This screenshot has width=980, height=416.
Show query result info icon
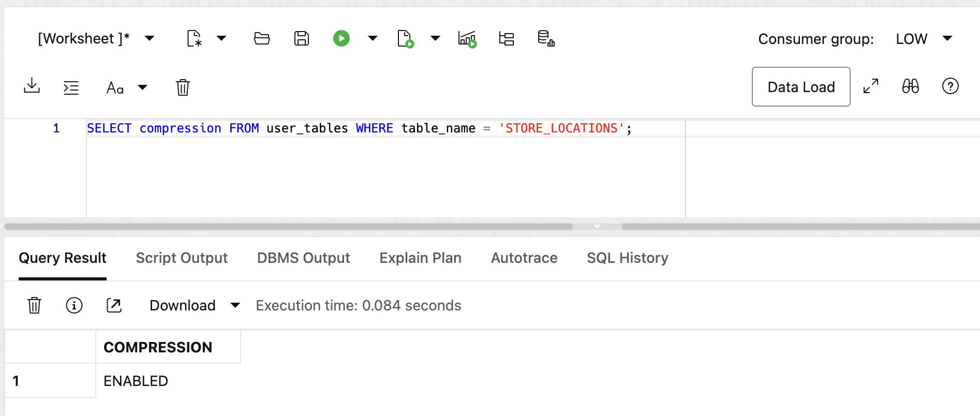tap(74, 305)
